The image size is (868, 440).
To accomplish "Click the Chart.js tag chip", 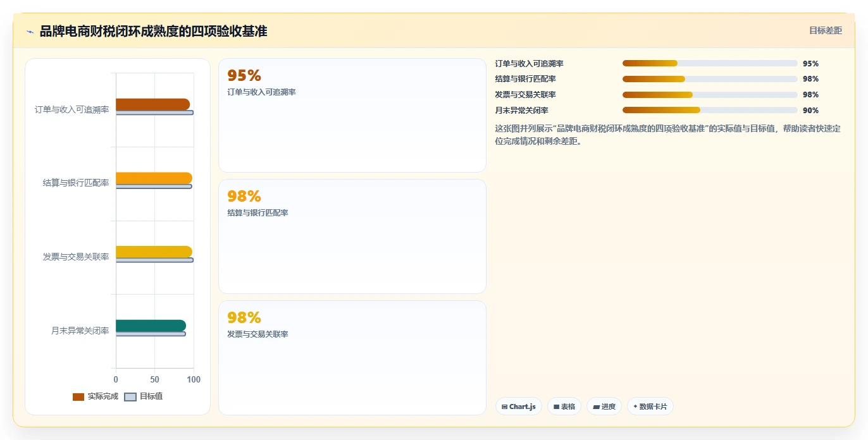I will pos(519,406).
